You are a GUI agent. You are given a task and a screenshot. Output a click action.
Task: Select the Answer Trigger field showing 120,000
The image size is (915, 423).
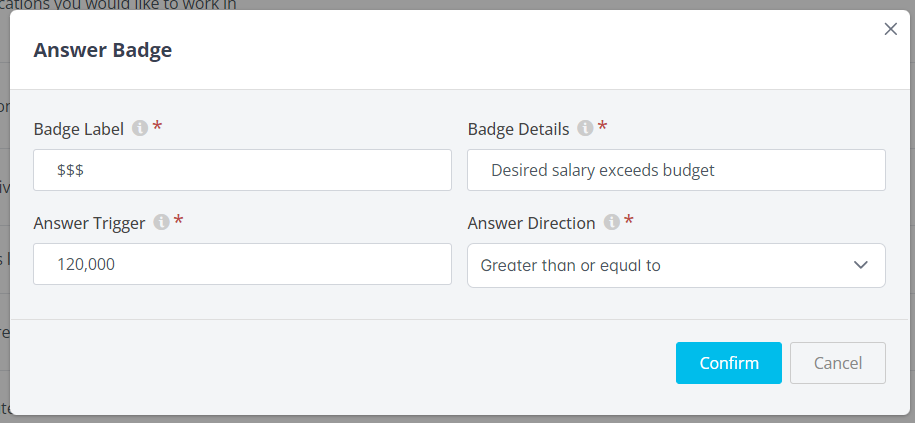(242, 265)
